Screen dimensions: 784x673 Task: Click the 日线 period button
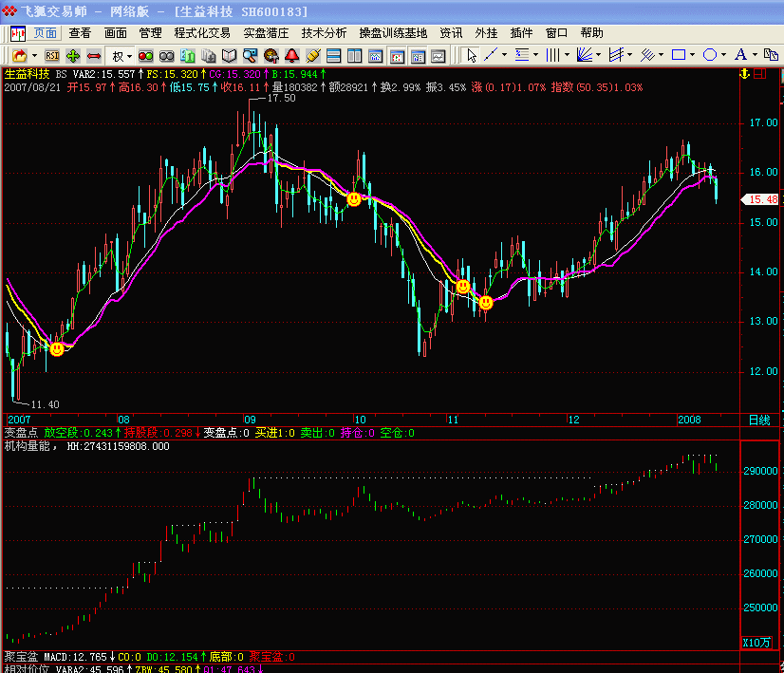pyautogui.click(x=759, y=420)
